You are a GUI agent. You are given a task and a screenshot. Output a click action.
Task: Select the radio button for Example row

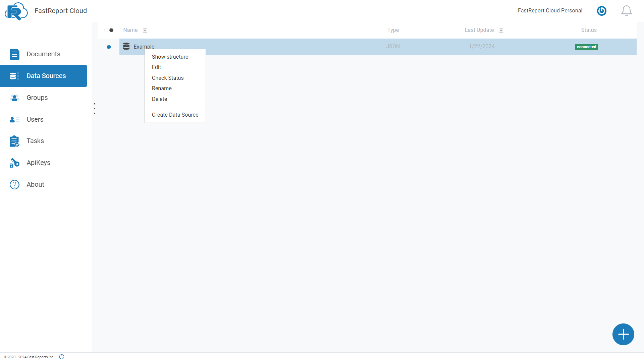(109, 47)
